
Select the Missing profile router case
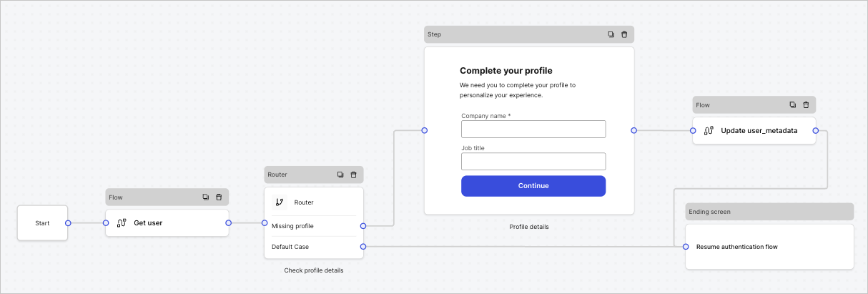[313, 226]
